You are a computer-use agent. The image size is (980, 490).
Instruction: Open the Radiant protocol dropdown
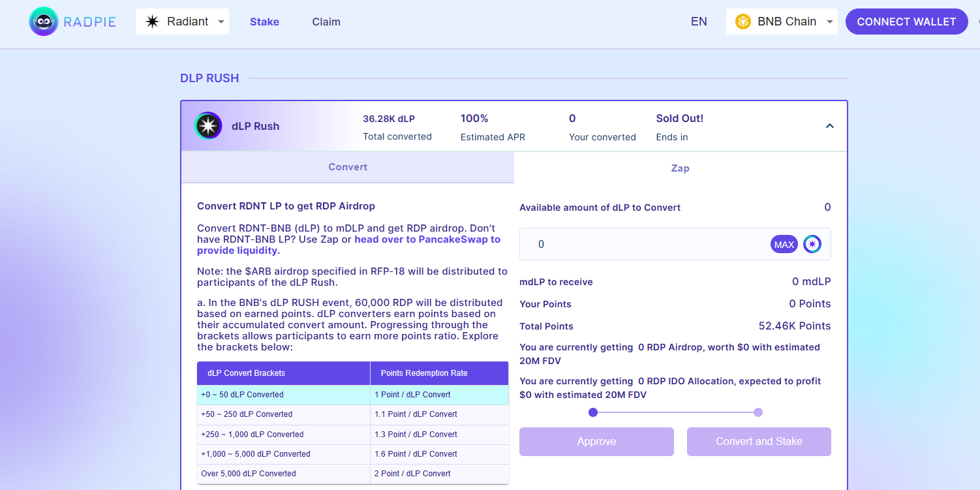[182, 22]
